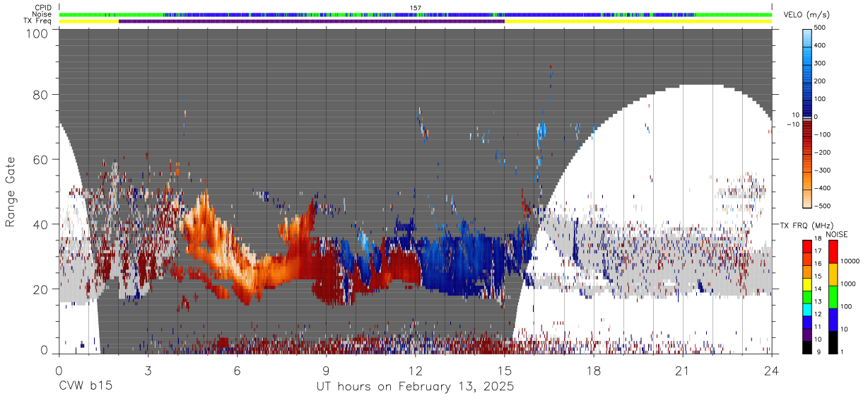Click the 400 tick on velocity colorbar
Viewport: 868px width, 401px height.
pyautogui.click(x=820, y=45)
